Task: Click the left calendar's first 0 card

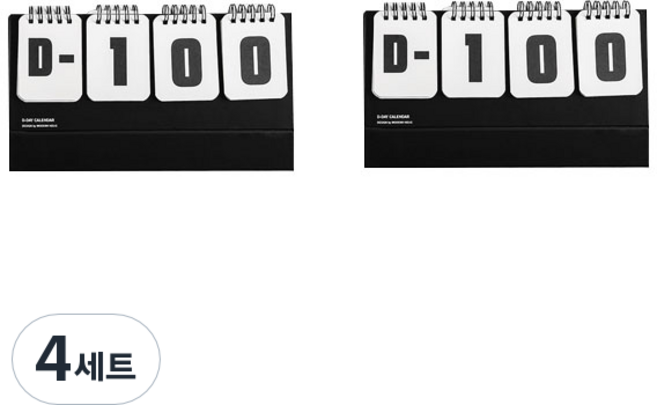Action: click(x=186, y=58)
